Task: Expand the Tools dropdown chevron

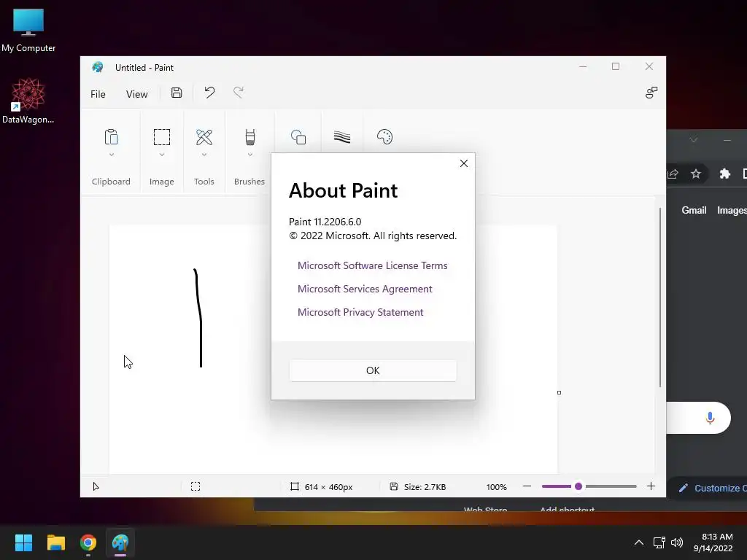Action: (x=204, y=155)
